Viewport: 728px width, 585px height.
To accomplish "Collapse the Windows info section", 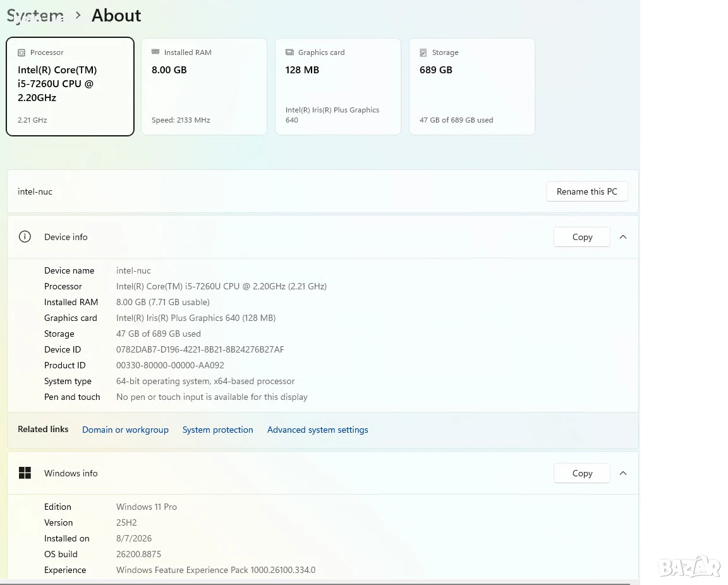I will 623,473.
